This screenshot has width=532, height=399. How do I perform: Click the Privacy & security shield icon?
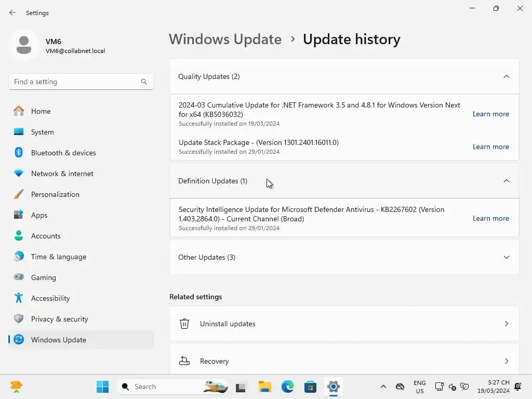(x=19, y=318)
